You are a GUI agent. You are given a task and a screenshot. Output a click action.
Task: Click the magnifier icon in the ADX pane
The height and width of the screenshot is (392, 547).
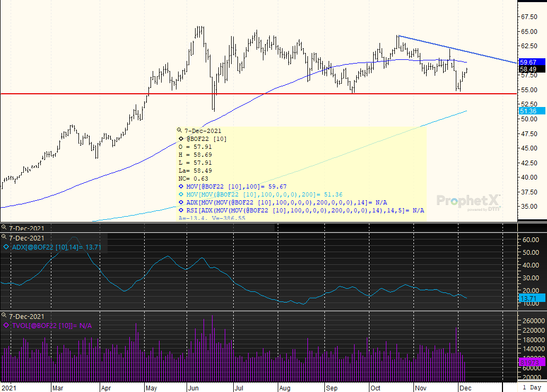point(4,238)
